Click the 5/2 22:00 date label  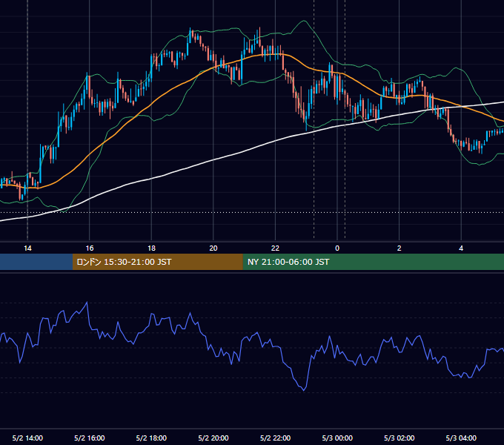coord(275,438)
